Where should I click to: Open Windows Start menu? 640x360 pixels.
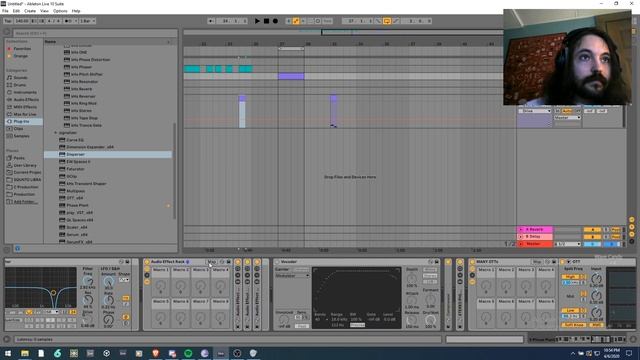coord(8,353)
